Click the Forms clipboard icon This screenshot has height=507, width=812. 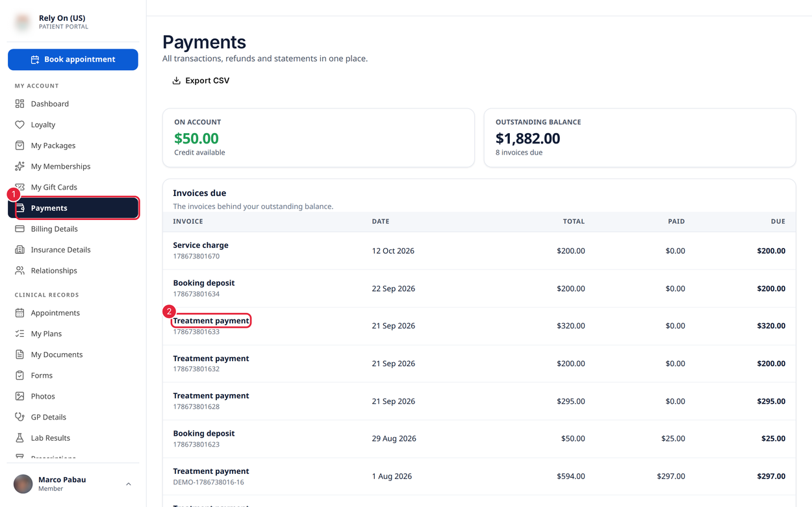tap(19, 375)
